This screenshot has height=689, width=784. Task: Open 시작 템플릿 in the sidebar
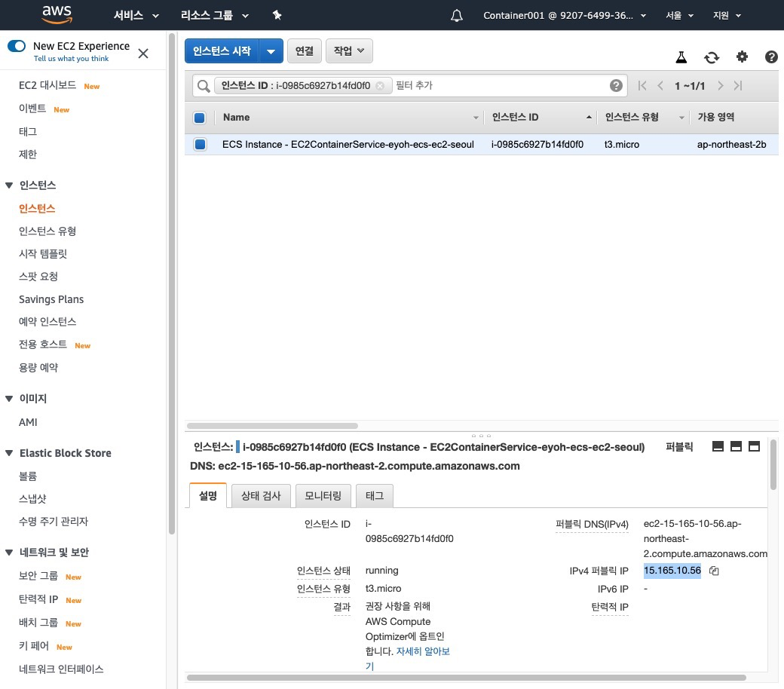click(x=43, y=253)
